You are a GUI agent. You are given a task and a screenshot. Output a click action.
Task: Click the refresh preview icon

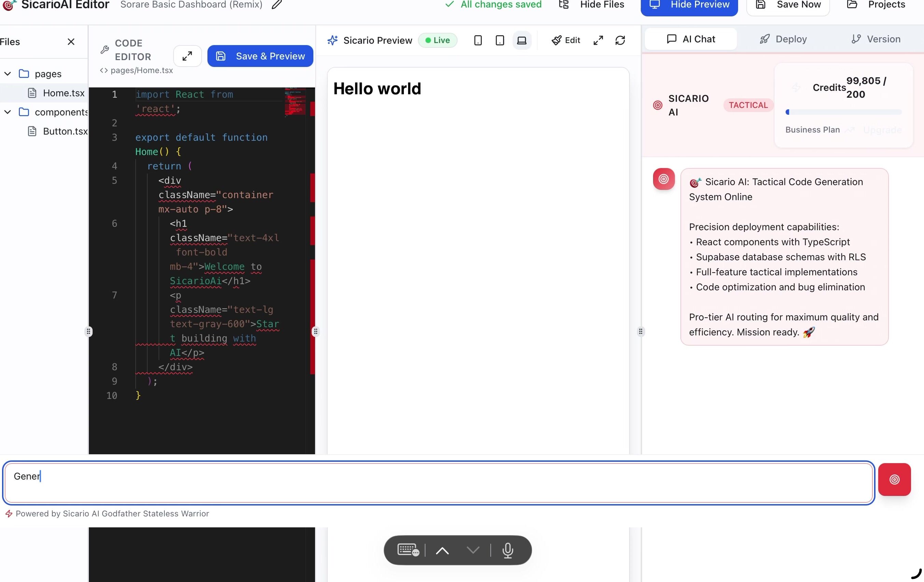point(620,40)
